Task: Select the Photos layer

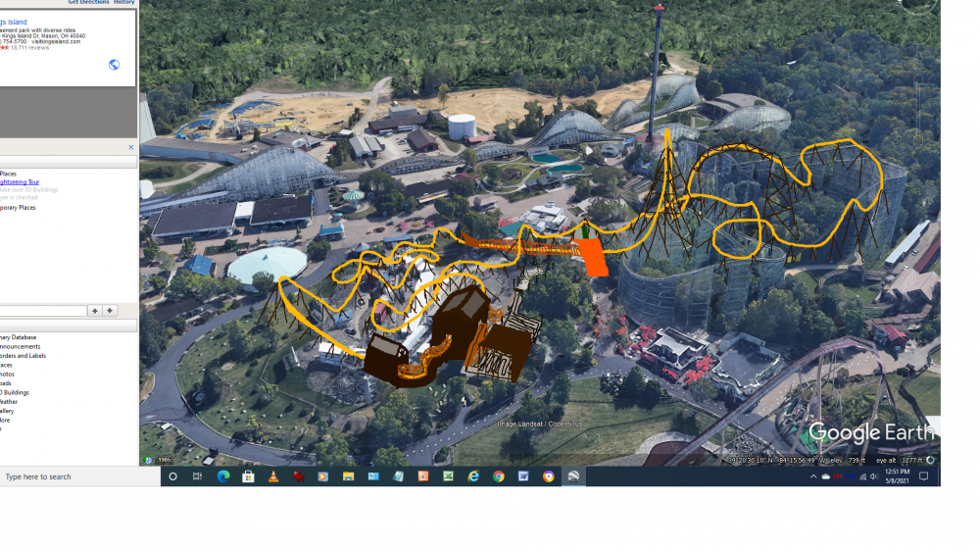Action: pos(7,374)
